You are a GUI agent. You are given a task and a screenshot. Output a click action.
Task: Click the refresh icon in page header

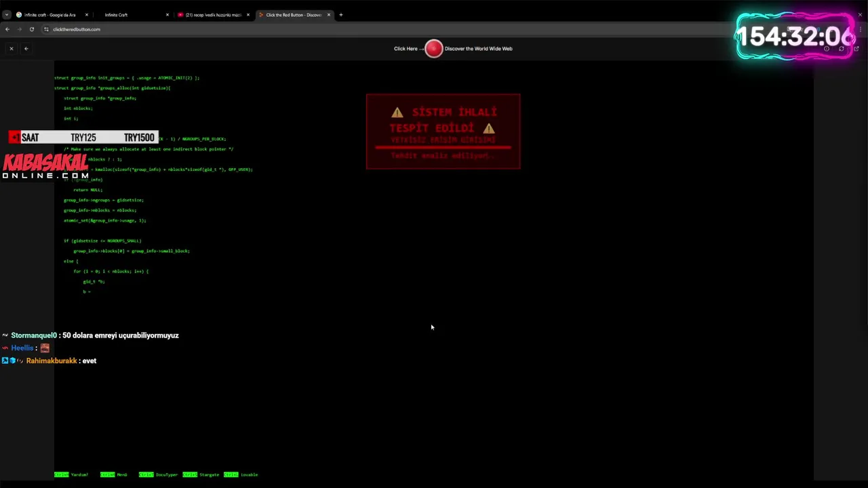coord(842,49)
